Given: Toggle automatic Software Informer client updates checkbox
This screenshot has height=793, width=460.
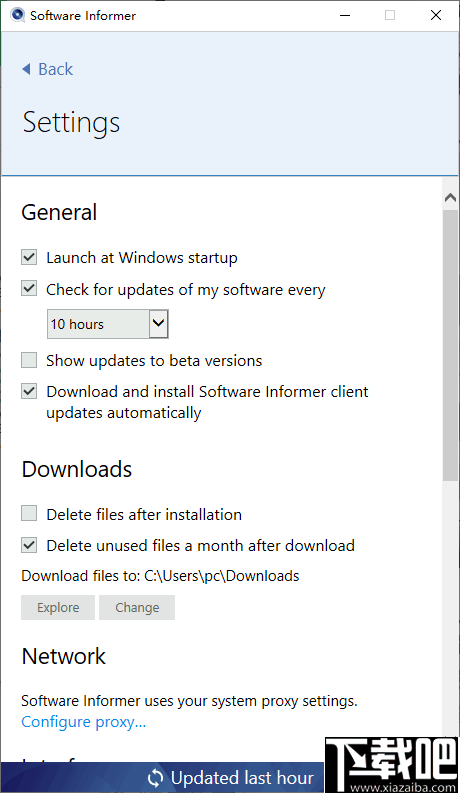Looking at the screenshot, I should pyautogui.click(x=29, y=391).
